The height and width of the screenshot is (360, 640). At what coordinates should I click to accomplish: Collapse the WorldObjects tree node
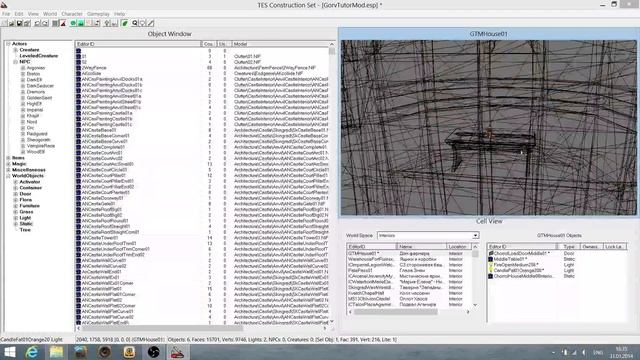tap(8, 176)
